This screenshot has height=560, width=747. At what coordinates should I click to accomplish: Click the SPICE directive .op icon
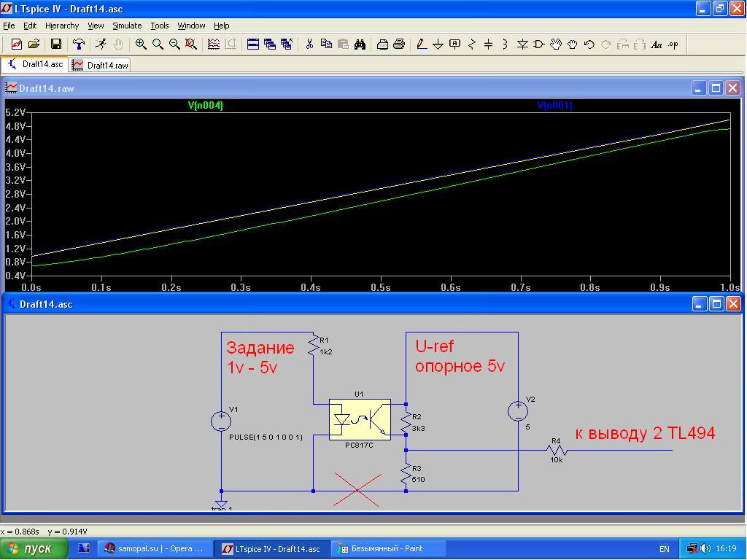(673, 44)
